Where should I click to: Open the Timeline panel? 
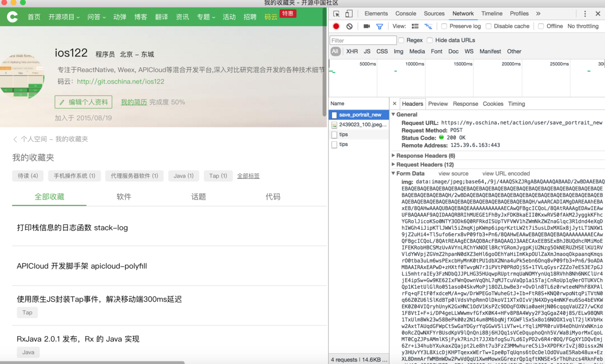click(x=492, y=14)
